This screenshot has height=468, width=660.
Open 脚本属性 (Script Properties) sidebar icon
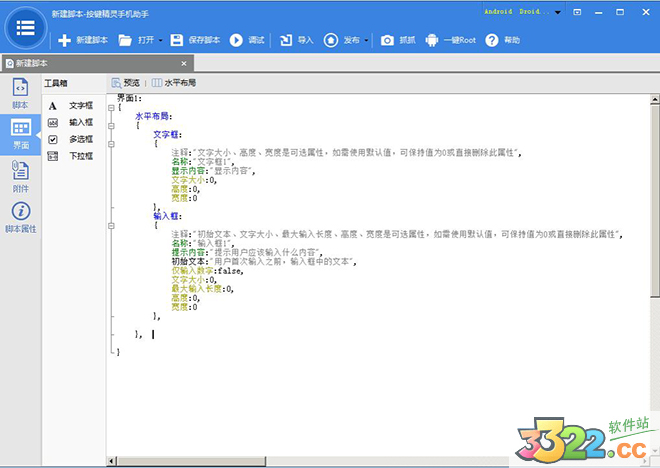[x=20, y=211]
